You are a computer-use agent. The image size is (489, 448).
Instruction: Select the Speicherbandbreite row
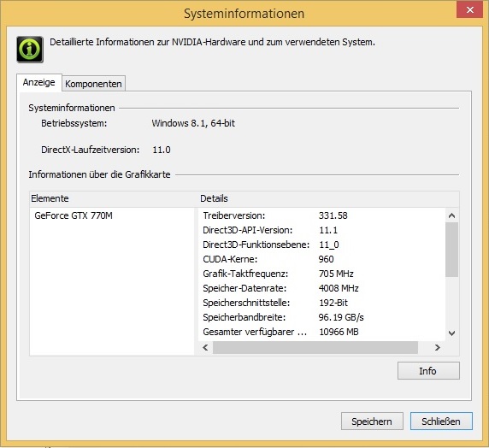(321, 317)
